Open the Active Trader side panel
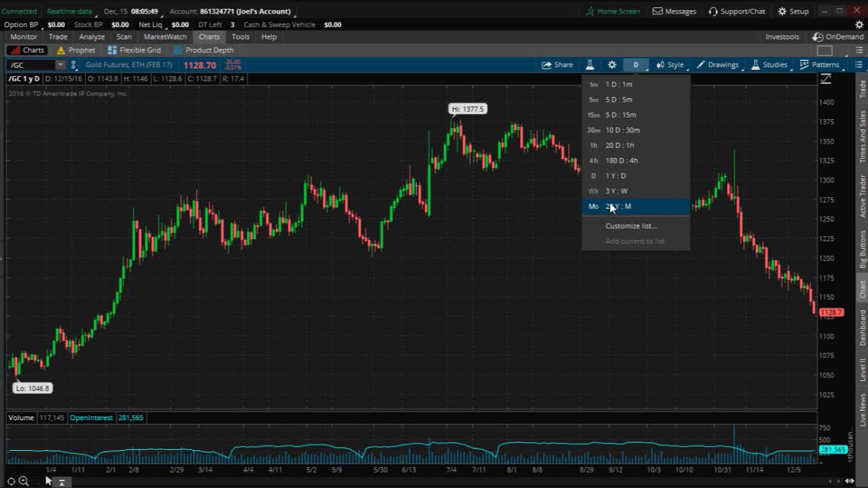Screen dimensions: 868x488 click(x=863, y=197)
